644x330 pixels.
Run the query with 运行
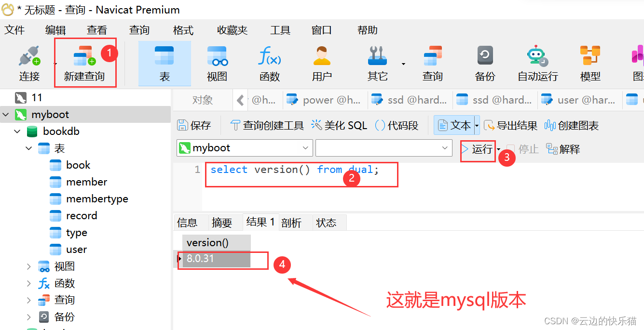pyautogui.click(x=478, y=149)
